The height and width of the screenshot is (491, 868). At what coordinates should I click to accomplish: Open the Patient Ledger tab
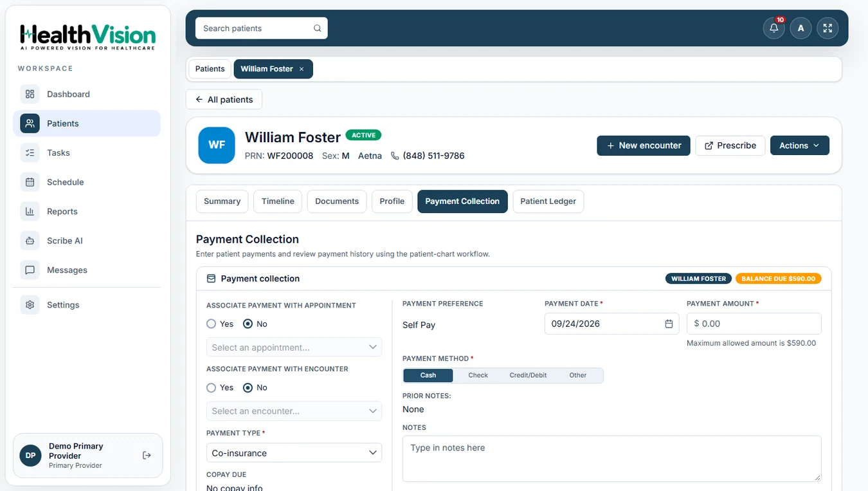pos(548,201)
